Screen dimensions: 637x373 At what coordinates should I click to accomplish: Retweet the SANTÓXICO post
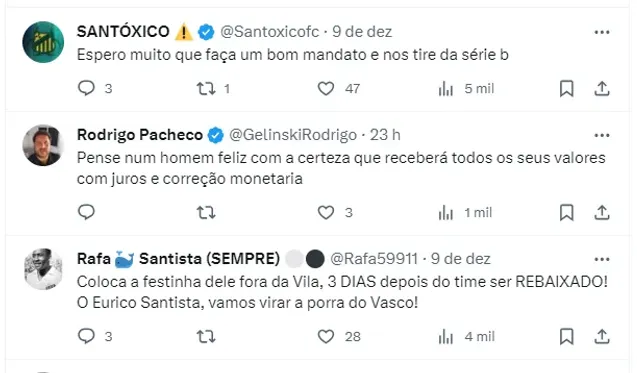point(206,89)
